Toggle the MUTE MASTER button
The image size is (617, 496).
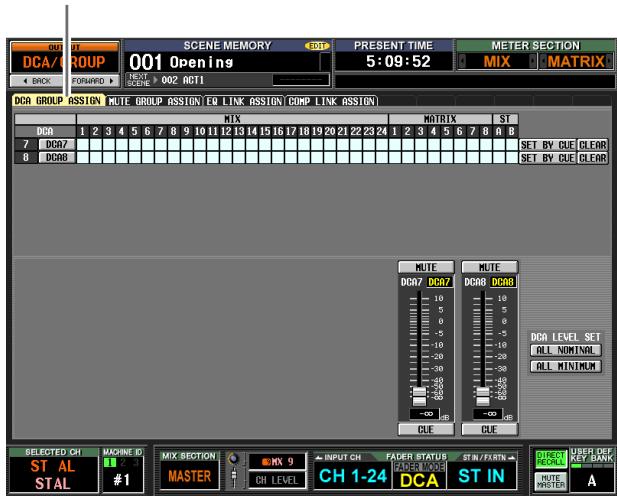click(550, 481)
